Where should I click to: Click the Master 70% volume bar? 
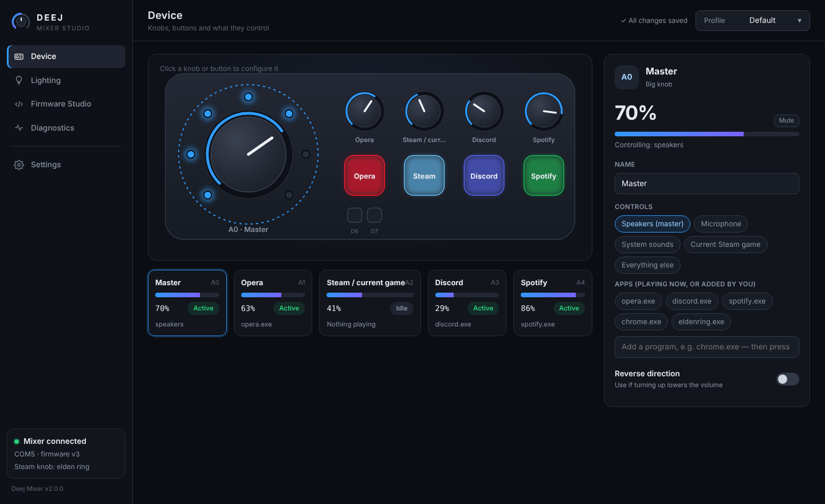707,134
